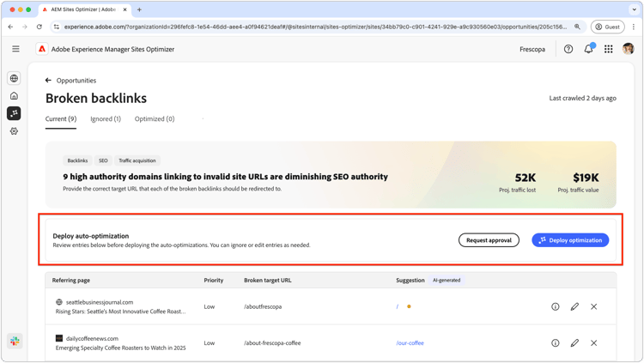Switch to Optimized (0) tab
The width and height of the screenshot is (644, 363).
[x=155, y=119]
